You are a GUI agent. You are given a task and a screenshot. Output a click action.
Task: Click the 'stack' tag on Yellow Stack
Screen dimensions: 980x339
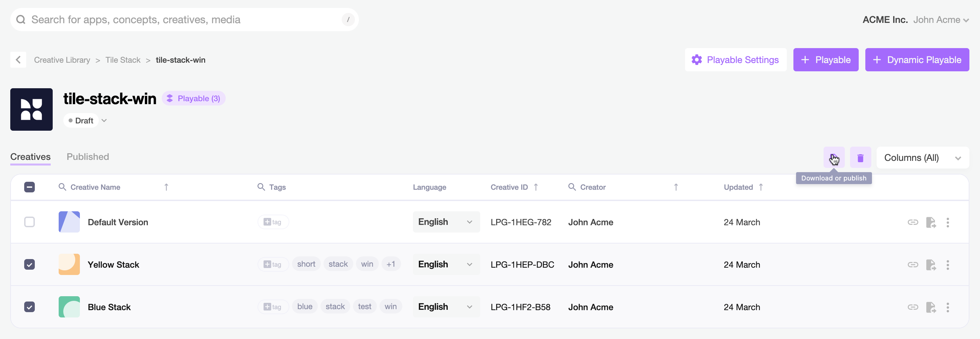click(x=338, y=264)
